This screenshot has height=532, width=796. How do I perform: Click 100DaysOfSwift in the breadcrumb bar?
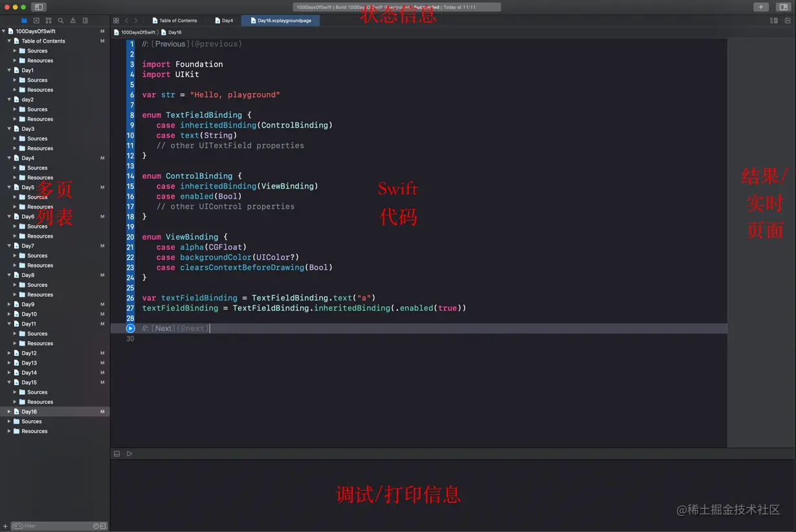tap(135, 32)
